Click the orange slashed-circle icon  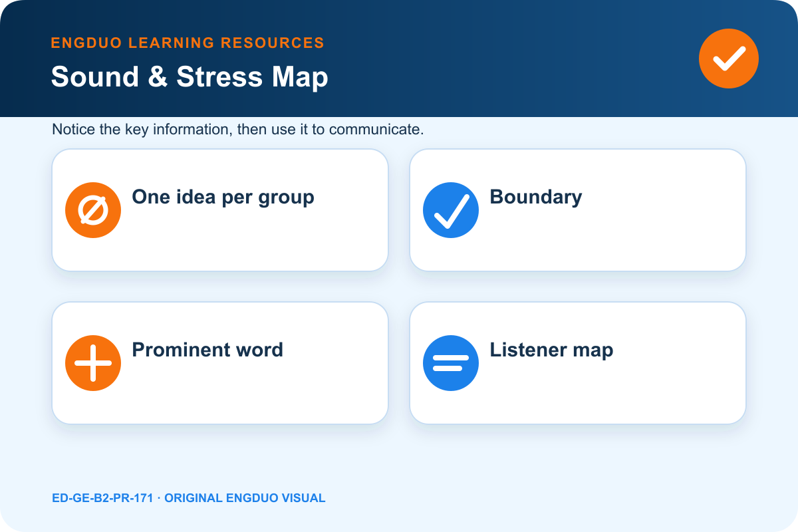[93, 210]
